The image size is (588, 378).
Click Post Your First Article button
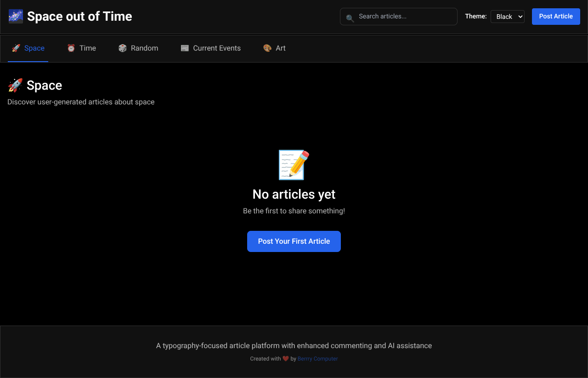point(294,241)
